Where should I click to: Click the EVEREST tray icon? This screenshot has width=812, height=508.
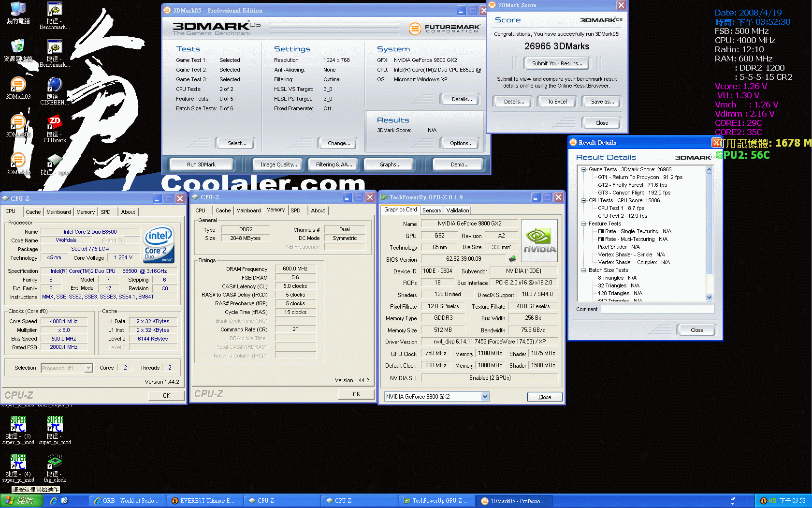pyautogui.click(x=763, y=501)
